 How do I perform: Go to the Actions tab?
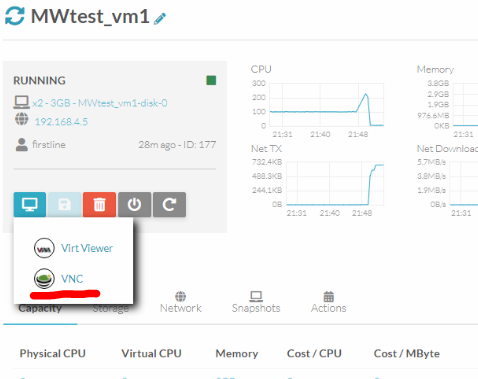click(329, 302)
